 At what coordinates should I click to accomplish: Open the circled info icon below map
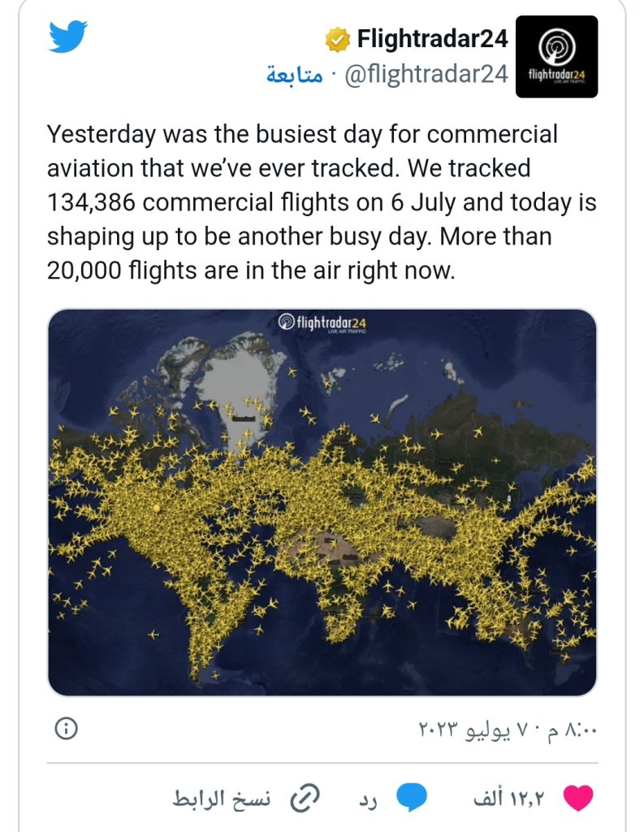(x=67, y=729)
